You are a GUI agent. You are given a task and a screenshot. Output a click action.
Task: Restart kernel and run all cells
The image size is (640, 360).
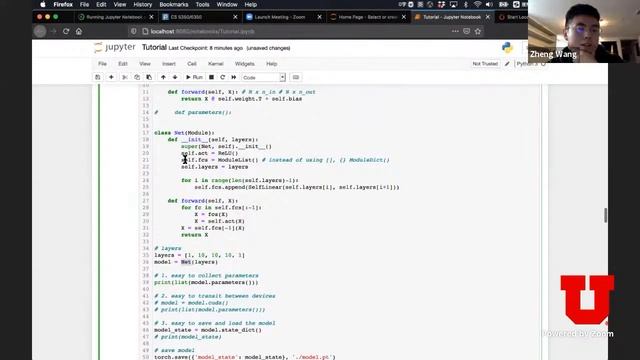[x=234, y=77]
